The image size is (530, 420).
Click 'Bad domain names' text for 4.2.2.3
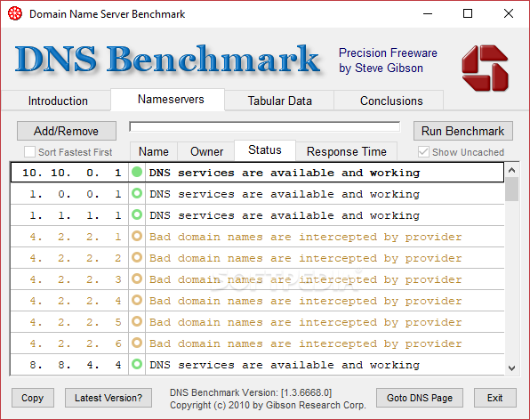pos(306,279)
